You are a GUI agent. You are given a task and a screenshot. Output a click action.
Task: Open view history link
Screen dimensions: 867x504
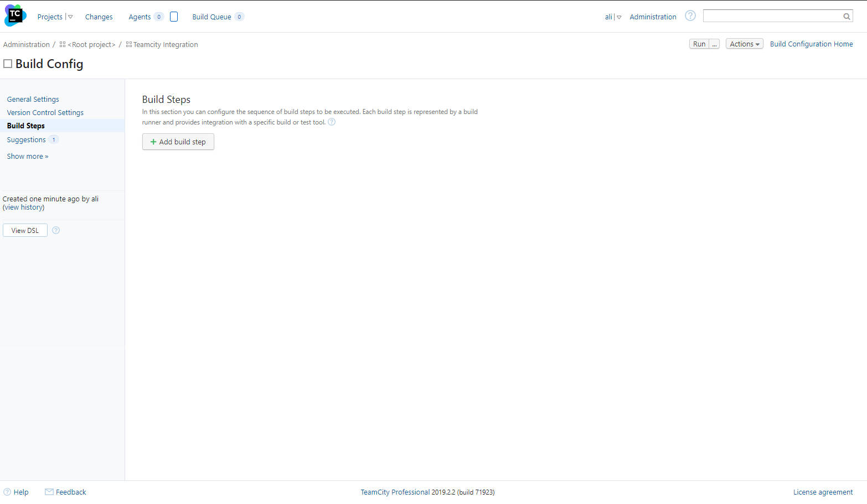pyautogui.click(x=23, y=207)
